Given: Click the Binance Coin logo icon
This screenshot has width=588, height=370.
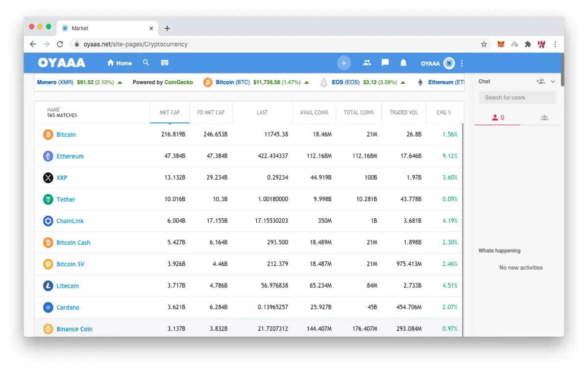Looking at the screenshot, I should pyautogui.click(x=48, y=329).
